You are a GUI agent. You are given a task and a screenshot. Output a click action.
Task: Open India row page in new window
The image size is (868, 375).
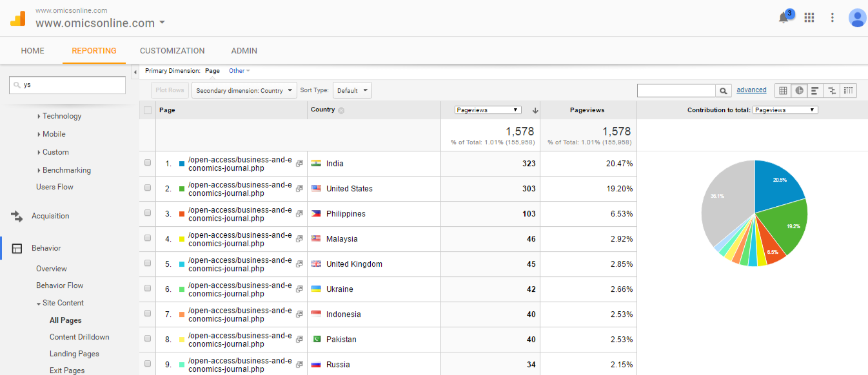point(299,164)
